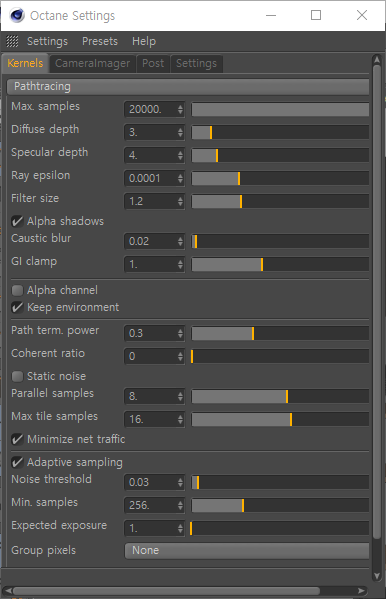Click the horizontal scrollbar right arrow
Viewport: 386px width, 599px height.
(362, 591)
